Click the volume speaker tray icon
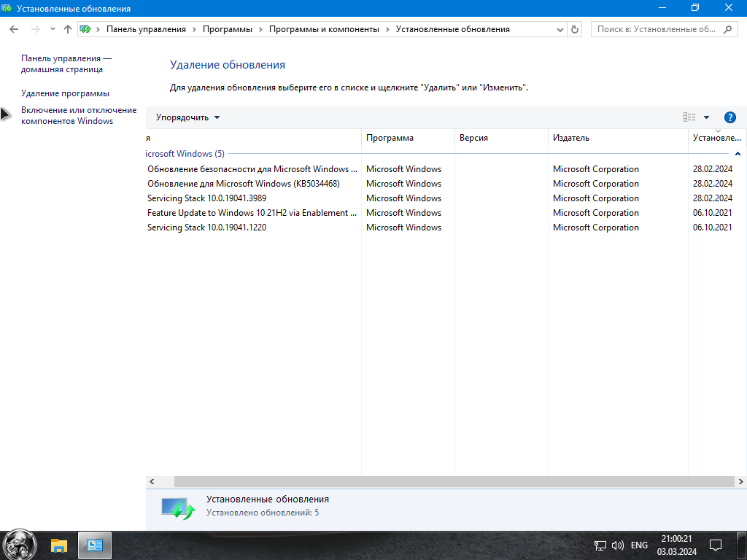This screenshot has height=560, width=747. 617,545
